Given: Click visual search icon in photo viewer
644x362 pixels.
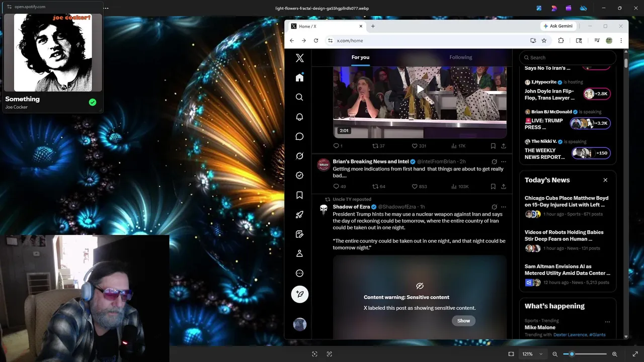Looking at the screenshot, I should pos(314,354).
